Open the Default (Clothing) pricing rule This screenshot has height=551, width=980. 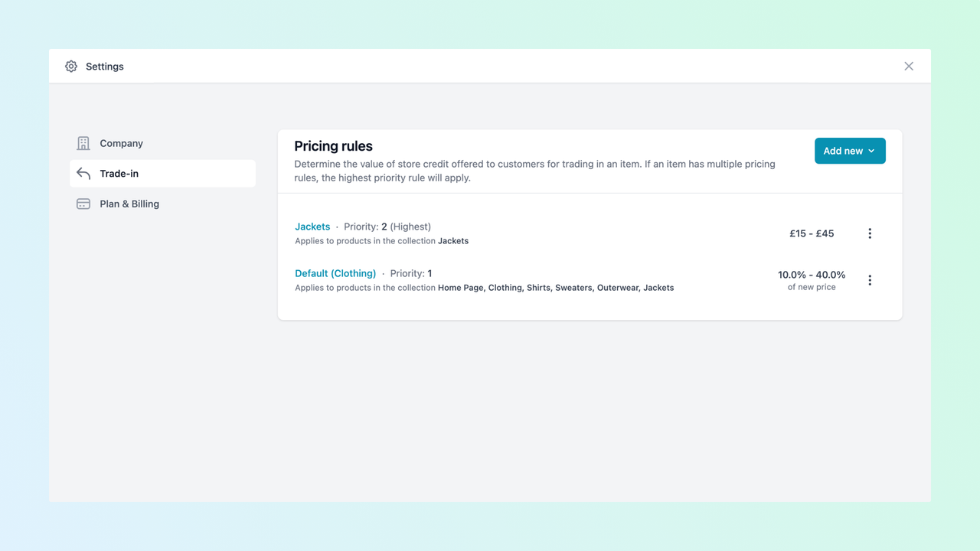(x=335, y=273)
